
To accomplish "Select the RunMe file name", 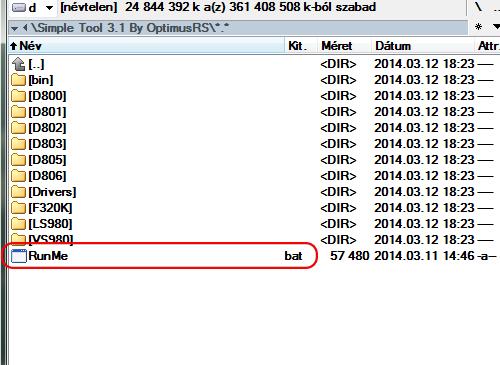I will tap(48, 256).
